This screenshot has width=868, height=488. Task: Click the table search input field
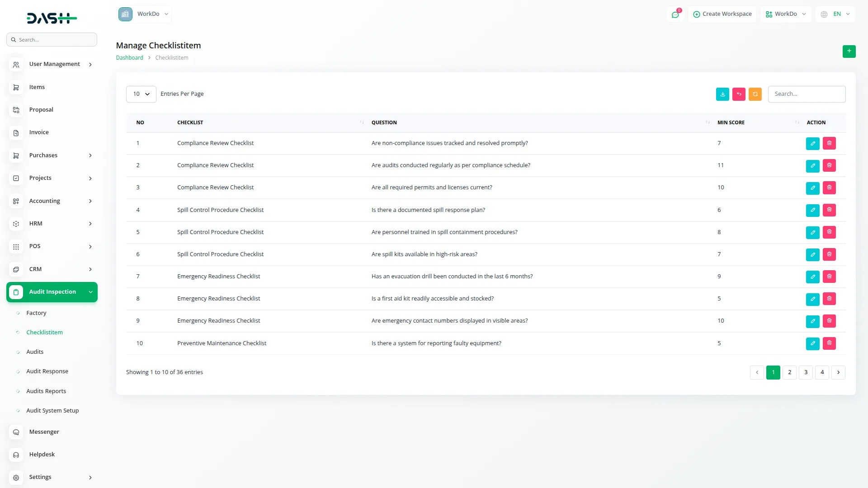coord(807,94)
